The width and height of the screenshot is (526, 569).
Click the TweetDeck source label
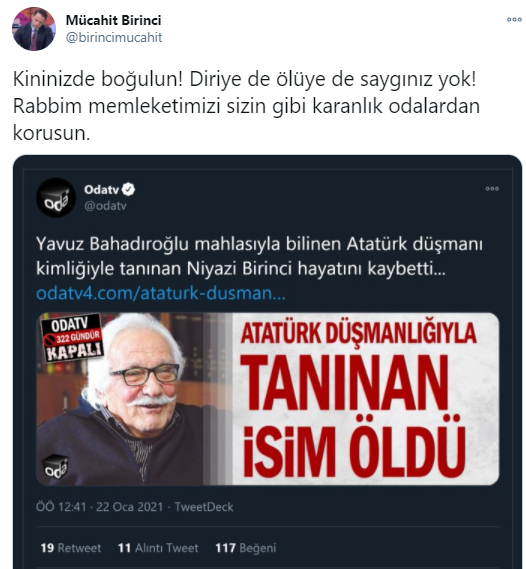[204, 507]
